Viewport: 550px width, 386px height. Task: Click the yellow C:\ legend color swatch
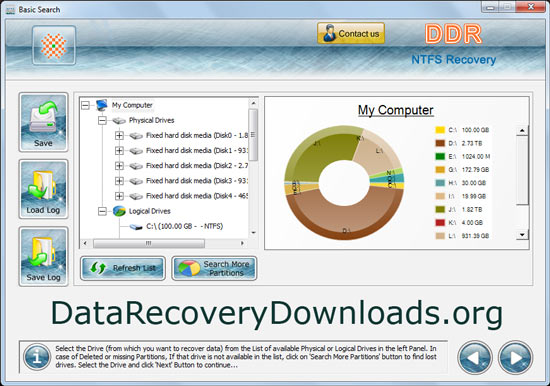pos(440,130)
